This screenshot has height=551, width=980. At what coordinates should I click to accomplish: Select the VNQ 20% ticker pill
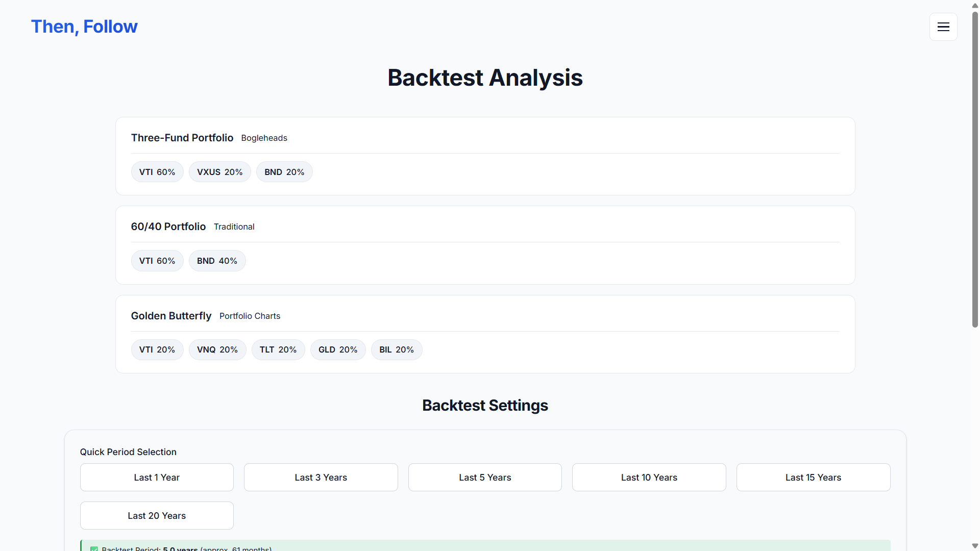coord(217,349)
